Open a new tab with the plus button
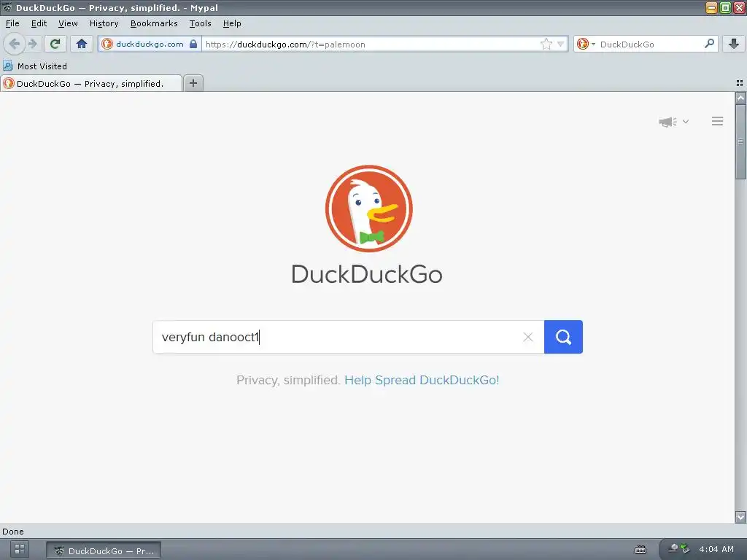This screenshot has width=747, height=560. pos(193,83)
